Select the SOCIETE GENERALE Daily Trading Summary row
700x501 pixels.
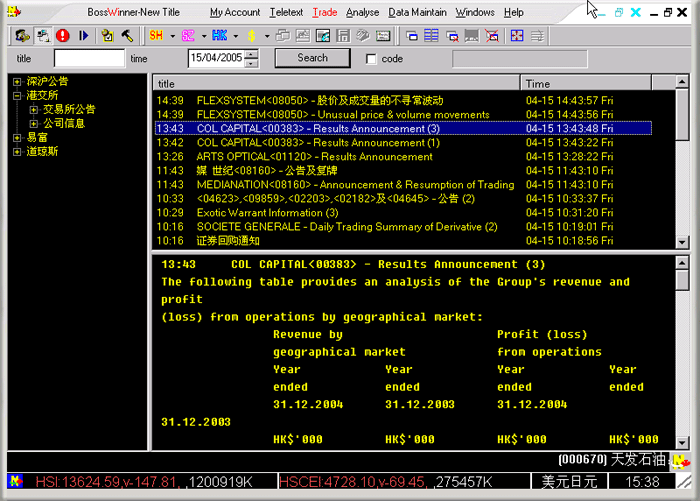(x=403, y=227)
